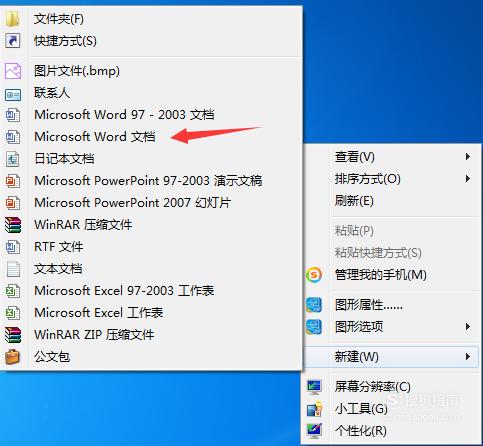Expand the 图形选项 submenu arrow
483x446 pixels.
[468, 327]
